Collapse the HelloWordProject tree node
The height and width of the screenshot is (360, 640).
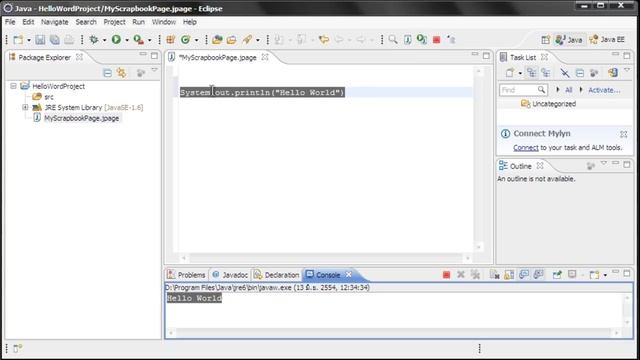click(13, 86)
